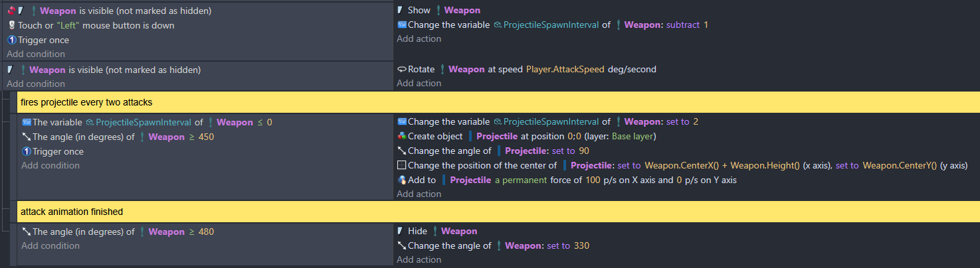Add a condition below the angle ≥ 480 condition
Screen dimensions: 980x268
[x=50, y=246]
